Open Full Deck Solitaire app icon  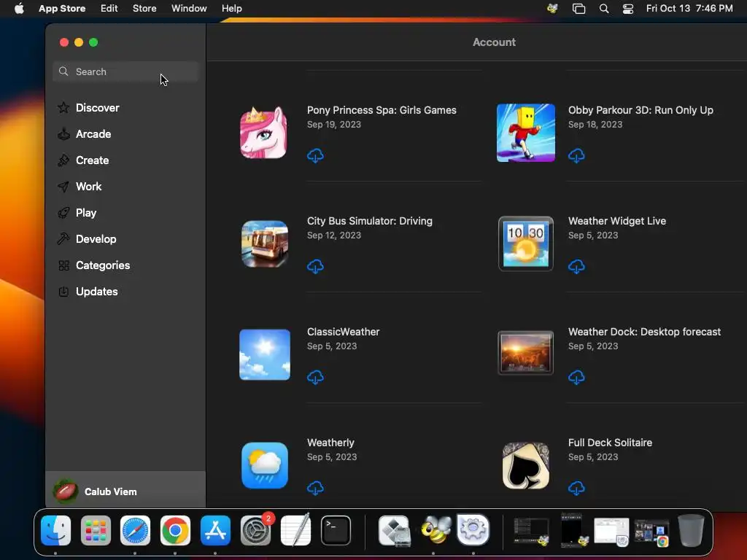(526, 466)
